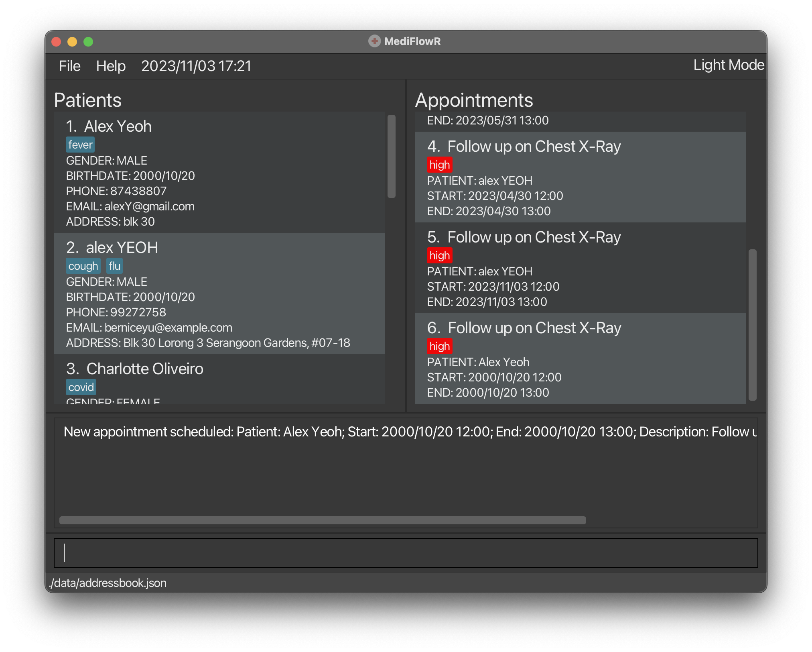This screenshot has width=812, height=652.
Task: Click the covid tag on Charlotte Oliveiro
Action: point(81,387)
